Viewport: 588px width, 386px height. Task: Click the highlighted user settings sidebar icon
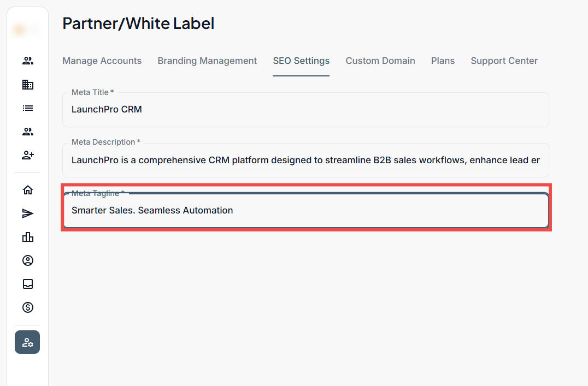[27, 342]
